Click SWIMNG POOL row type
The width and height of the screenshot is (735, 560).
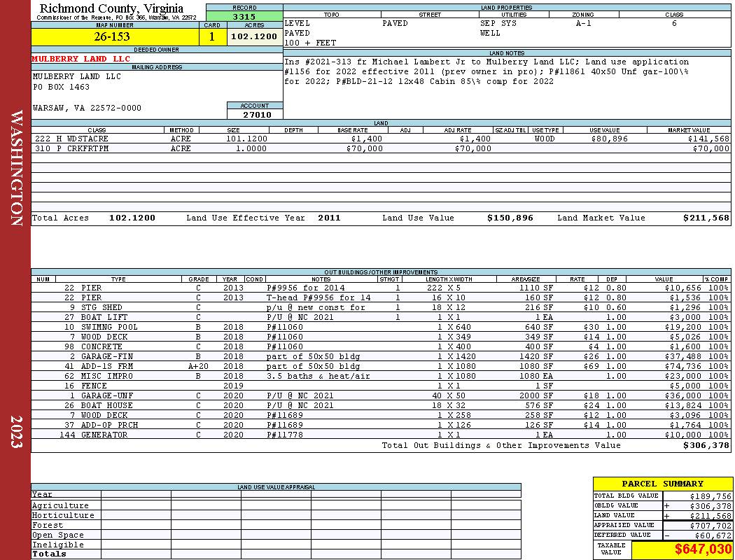pos(109,327)
